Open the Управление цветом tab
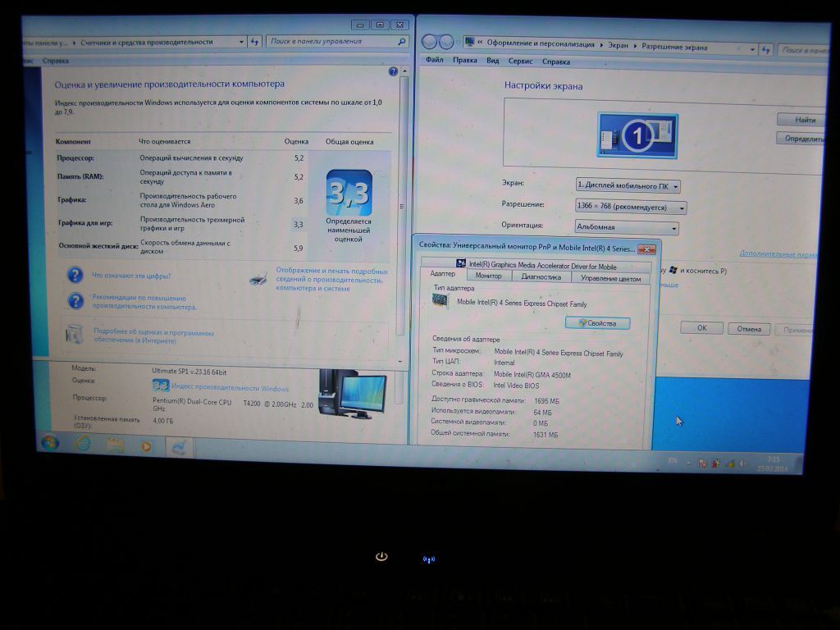The height and width of the screenshot is (630, 840). (610, 279)
